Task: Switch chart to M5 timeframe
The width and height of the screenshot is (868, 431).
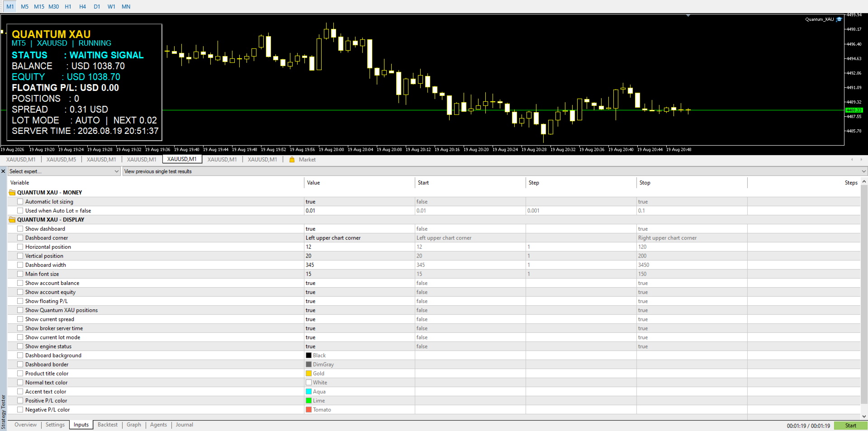Action: (x=25, y=6)
